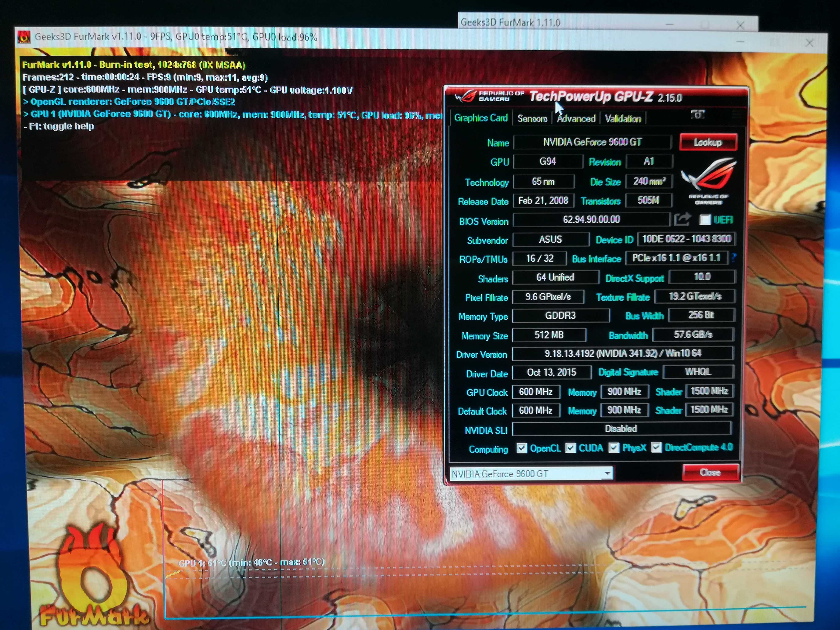The image size is (840, 630).
Task: Click the Driver Version field
Action: pos(623,353)
